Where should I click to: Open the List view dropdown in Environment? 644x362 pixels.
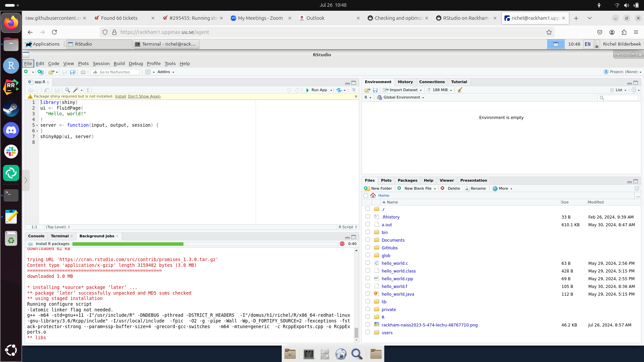click(x=619, y=90)
